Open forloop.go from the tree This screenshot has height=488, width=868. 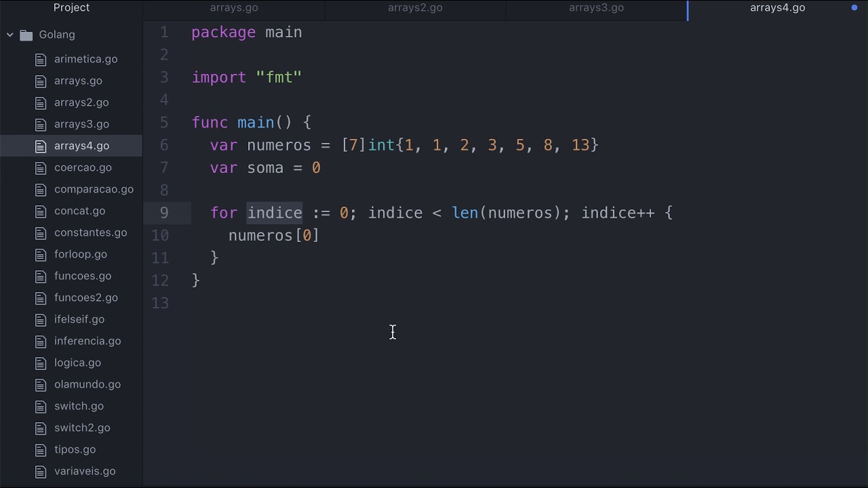coord(80,254)
